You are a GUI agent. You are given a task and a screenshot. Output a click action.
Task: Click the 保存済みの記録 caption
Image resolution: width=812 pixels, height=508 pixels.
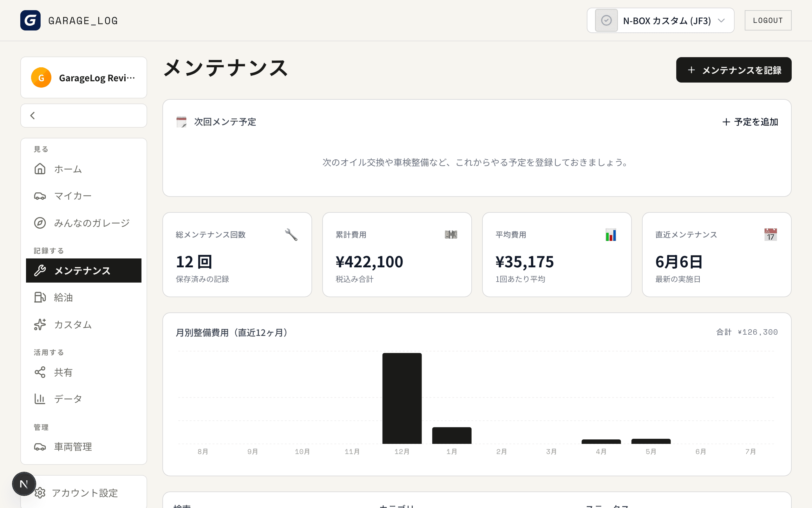pos(202,279)
